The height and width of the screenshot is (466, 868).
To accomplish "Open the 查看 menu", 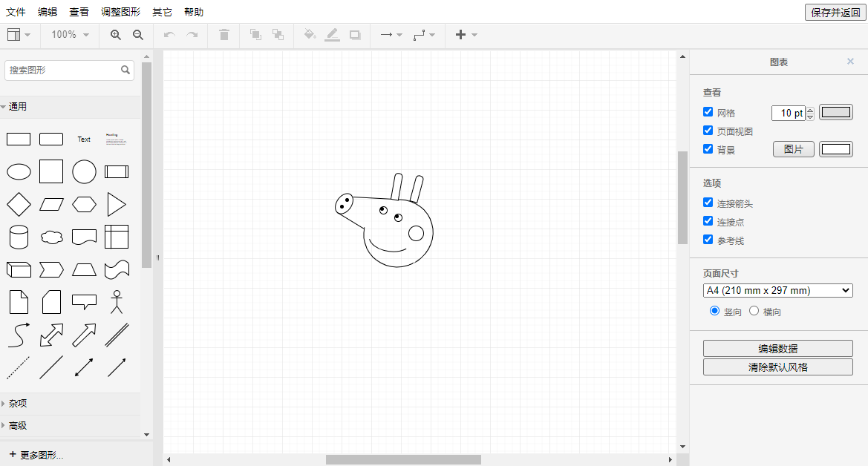I will [79, 12].
